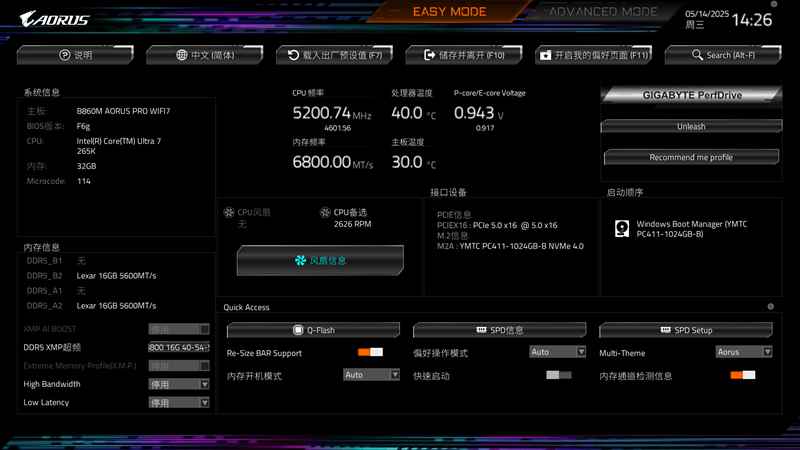Screen dimensions: 800x450
Task: Open the Low Latency dropdown
Action: (179, 403)
